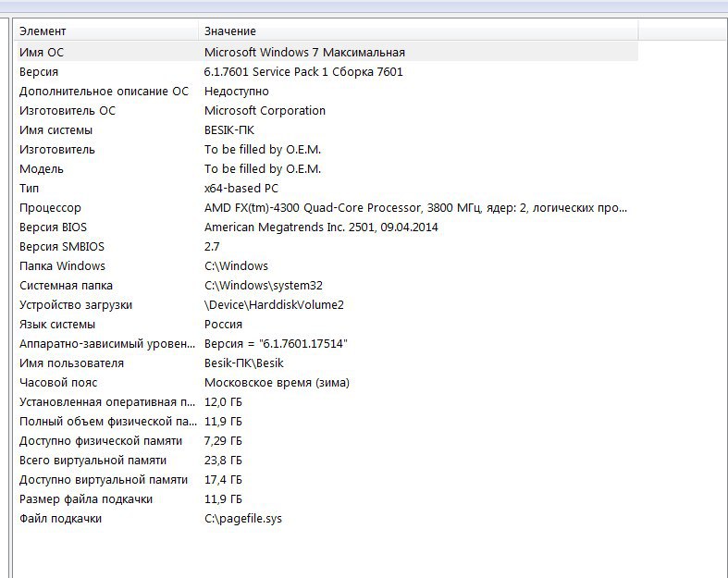Click the Московское время (зима) value

[277, 383]
